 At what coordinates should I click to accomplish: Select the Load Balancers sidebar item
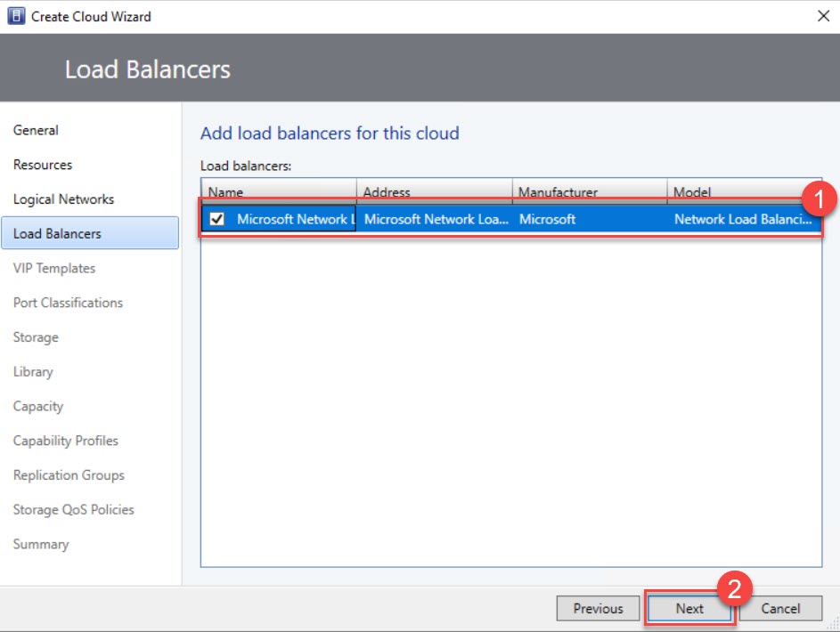[x=57, y=233]
